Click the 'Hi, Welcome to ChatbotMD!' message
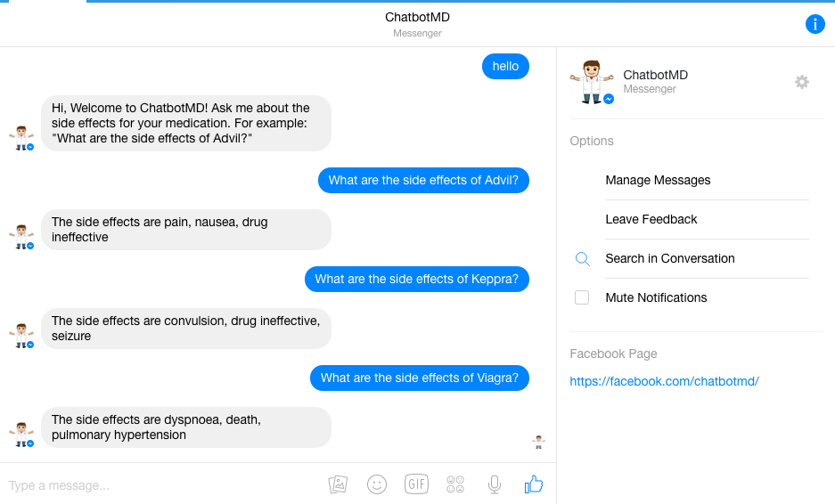The image size is (835, 504). (x=186, y=124)
